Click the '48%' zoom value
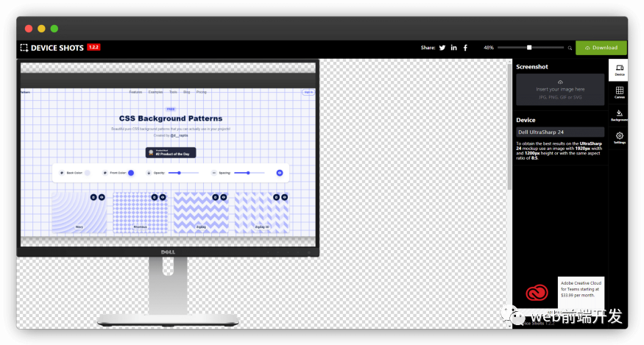 pos(489,48)
